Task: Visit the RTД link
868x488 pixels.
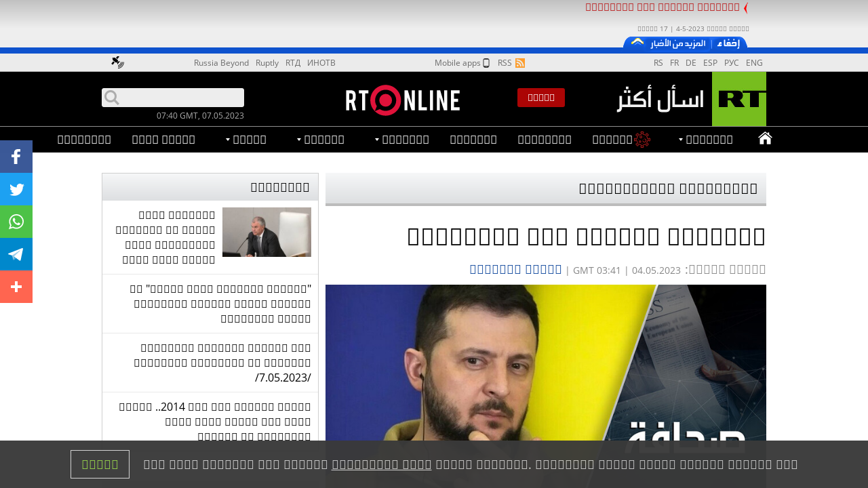Action: (293, 63)
